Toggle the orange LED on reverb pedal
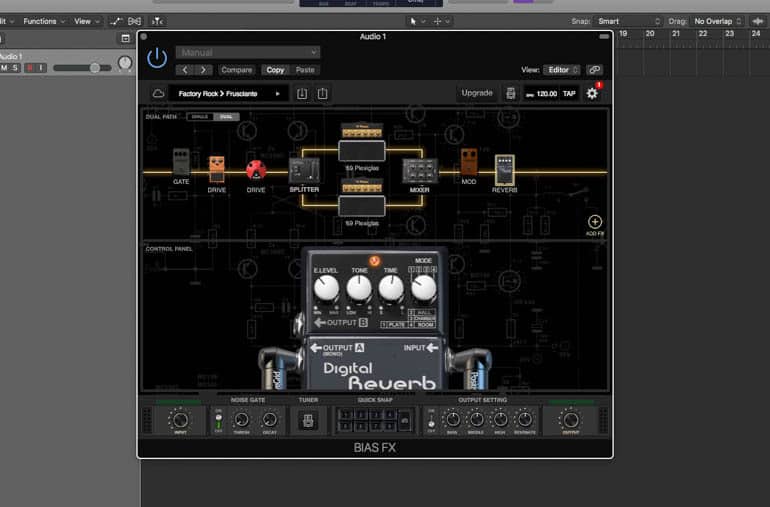Viewport: 770px width, 507px height. pos(374,261)
